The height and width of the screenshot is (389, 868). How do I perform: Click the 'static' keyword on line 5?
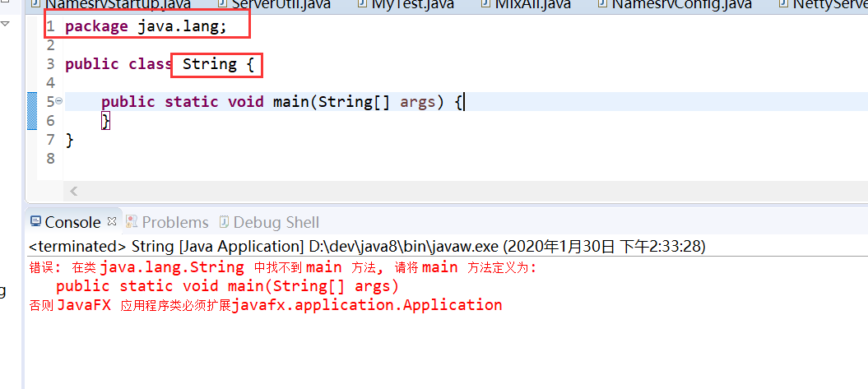[x=192, y=102]
